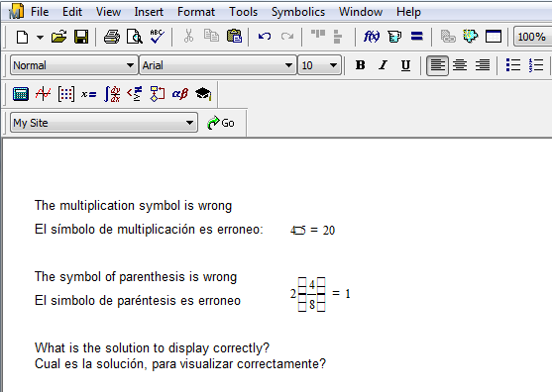Select Align Left

[x=437, y=65]
